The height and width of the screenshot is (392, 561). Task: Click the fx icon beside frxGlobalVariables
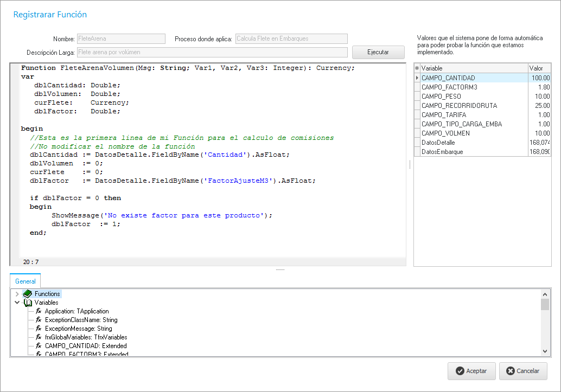click(x=39, y=337)
